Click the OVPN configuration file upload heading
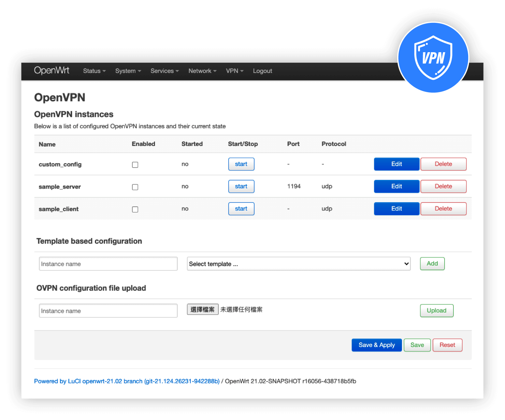The width and height of the screenshot is (505, 420). click(x=91, y=288)
